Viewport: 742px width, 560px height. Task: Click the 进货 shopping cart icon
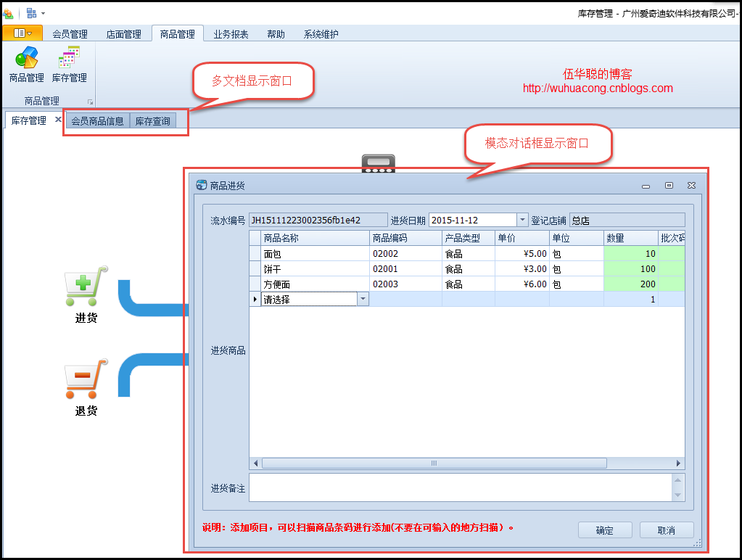click(x=86, y=287)
